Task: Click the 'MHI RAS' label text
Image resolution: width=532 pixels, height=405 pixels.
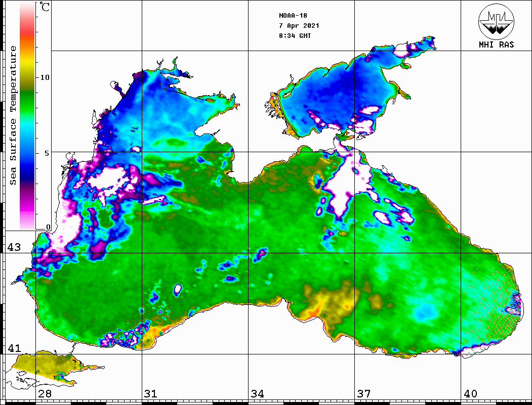Action: point(496,44)
